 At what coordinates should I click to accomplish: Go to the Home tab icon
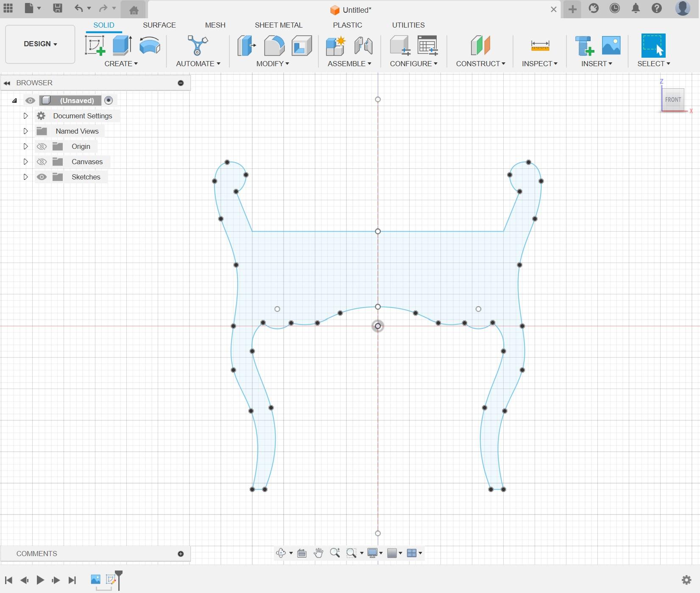point(134,10)
